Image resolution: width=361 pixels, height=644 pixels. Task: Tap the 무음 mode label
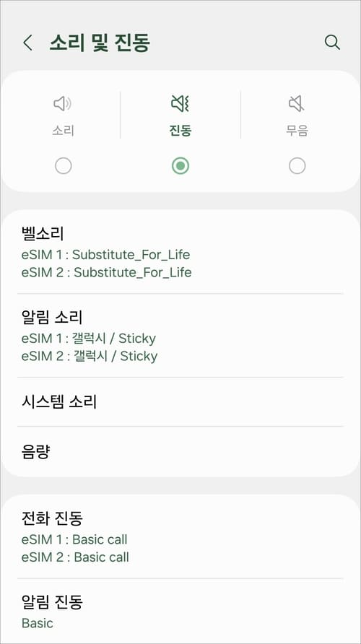pyautogui.click(x=297, y=131)
